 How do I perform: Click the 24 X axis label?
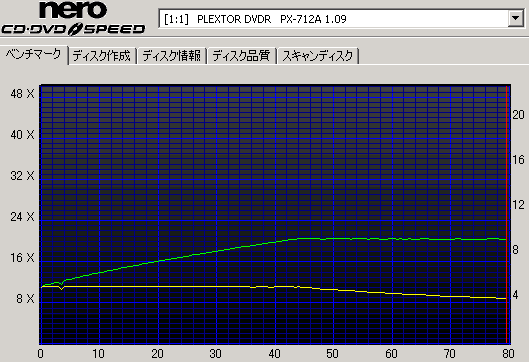coord(22,217)
